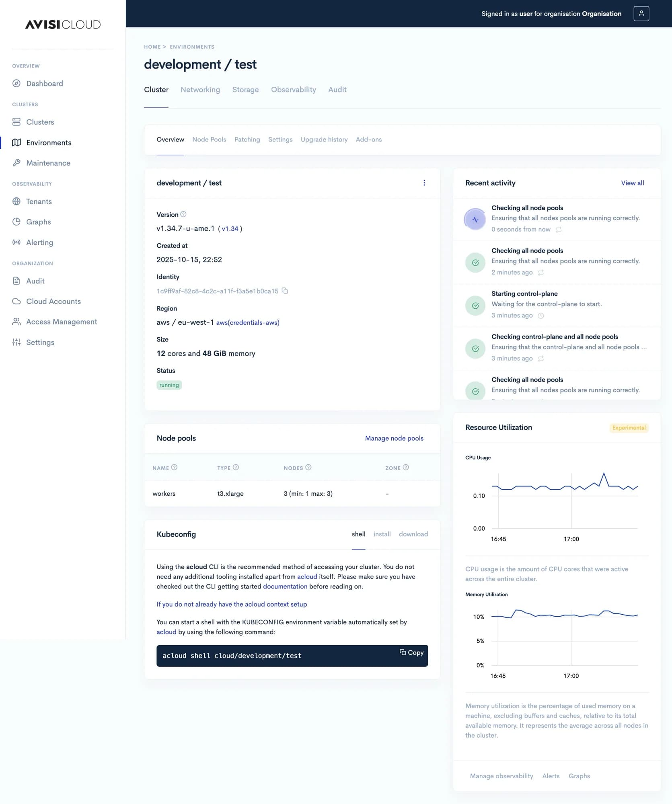Open the Upgrade history sub-tab
Screen dimensions: 672x804
coord(324,139)
